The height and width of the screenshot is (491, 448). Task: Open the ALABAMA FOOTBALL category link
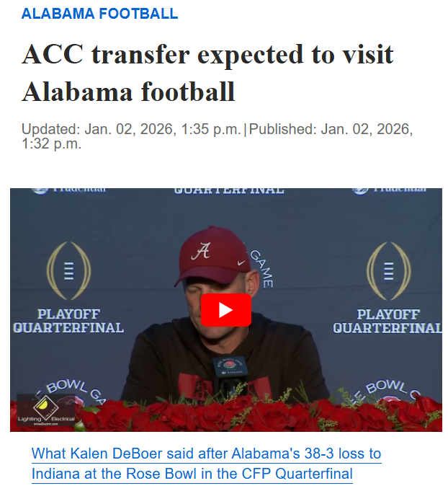pos(99,14)
